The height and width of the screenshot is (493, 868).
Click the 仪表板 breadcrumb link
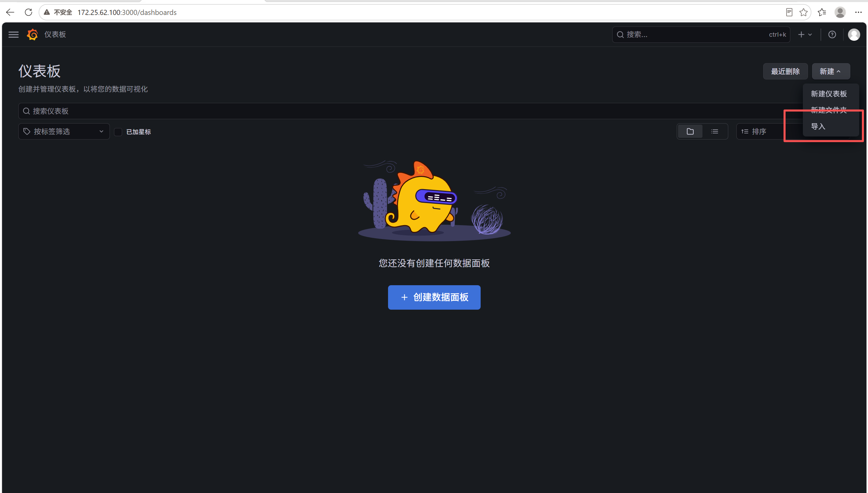pos(55,35)
